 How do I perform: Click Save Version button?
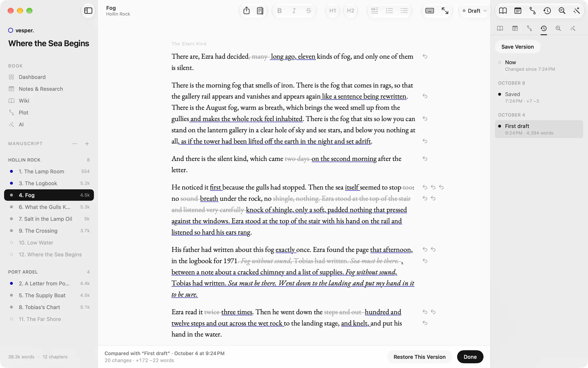(517, 47)
